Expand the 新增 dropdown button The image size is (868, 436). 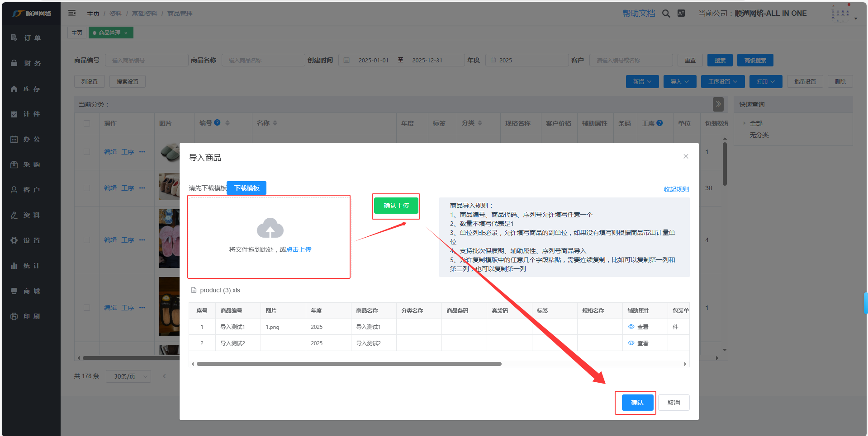(642, 82)
